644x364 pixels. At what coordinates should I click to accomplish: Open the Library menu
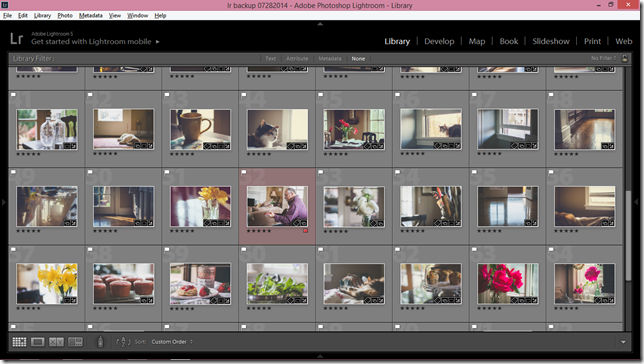click(42, 16)
